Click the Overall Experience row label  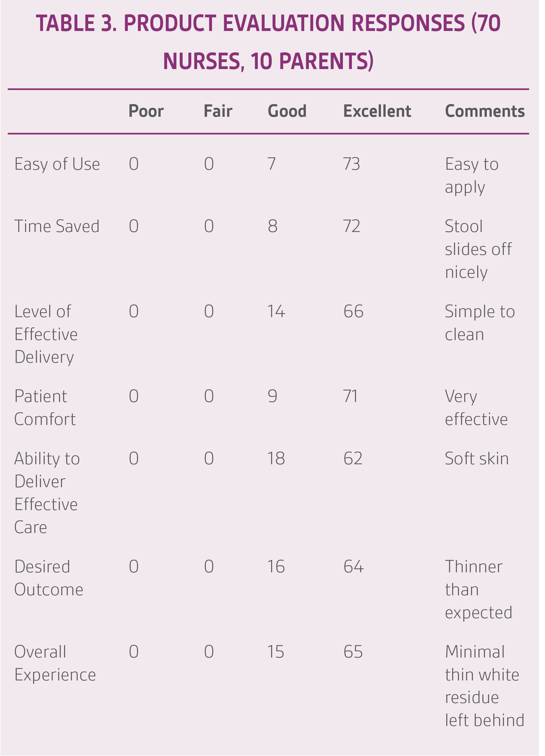[55, 663]
